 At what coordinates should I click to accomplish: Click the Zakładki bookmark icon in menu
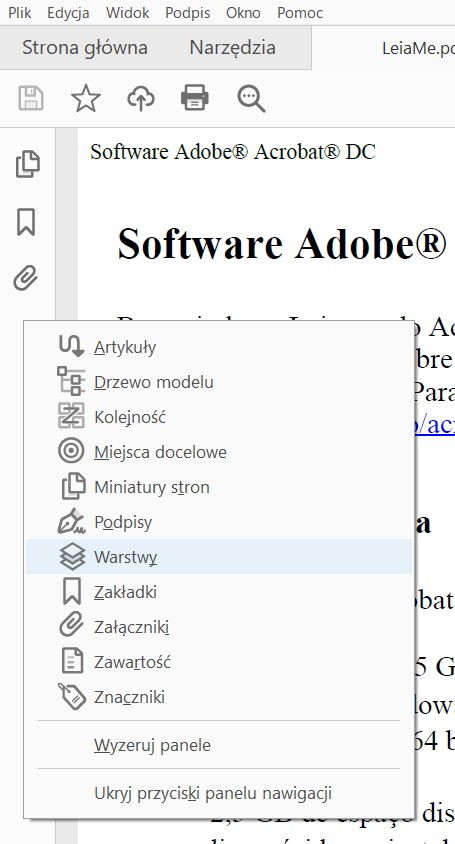72,592
